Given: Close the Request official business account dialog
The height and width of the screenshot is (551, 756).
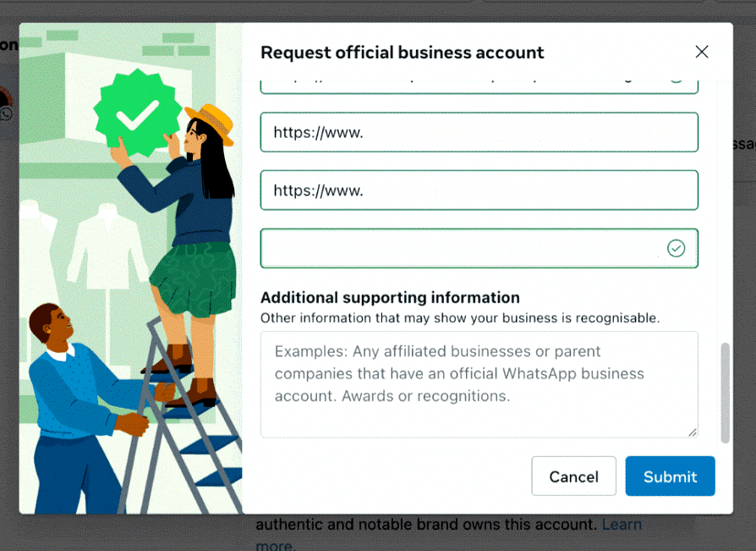Looking at the screenshot, I should pos(702,52).
